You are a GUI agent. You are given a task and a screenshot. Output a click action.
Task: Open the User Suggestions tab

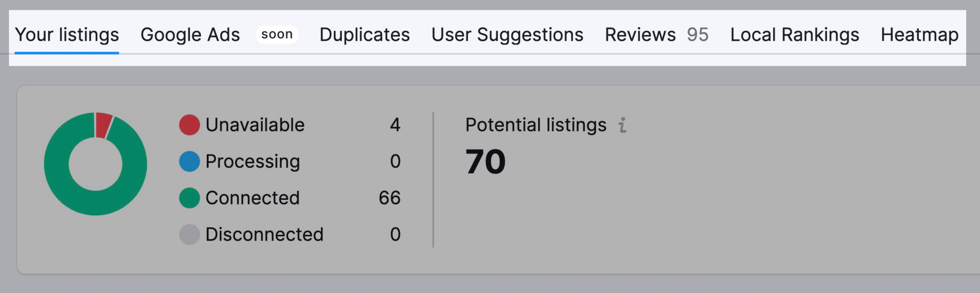point(508,34)
